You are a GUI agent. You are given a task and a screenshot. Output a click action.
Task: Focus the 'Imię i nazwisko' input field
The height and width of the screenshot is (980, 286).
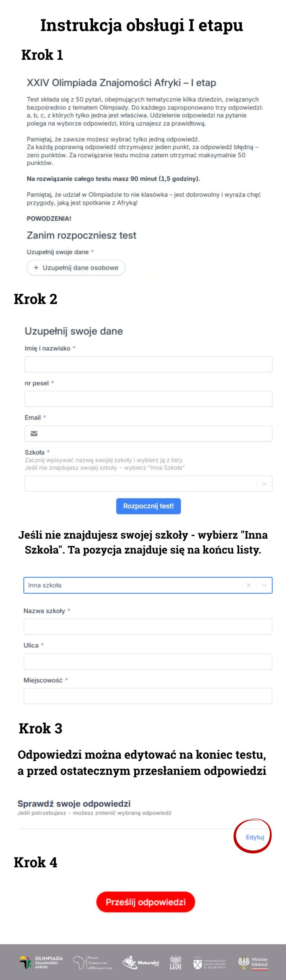point(148,364)
